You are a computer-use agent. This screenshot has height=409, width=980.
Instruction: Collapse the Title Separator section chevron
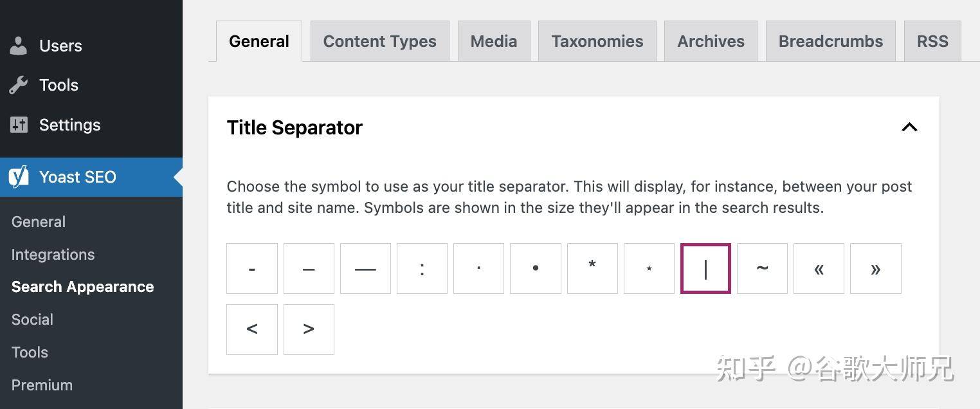click(x=909, y=127)
